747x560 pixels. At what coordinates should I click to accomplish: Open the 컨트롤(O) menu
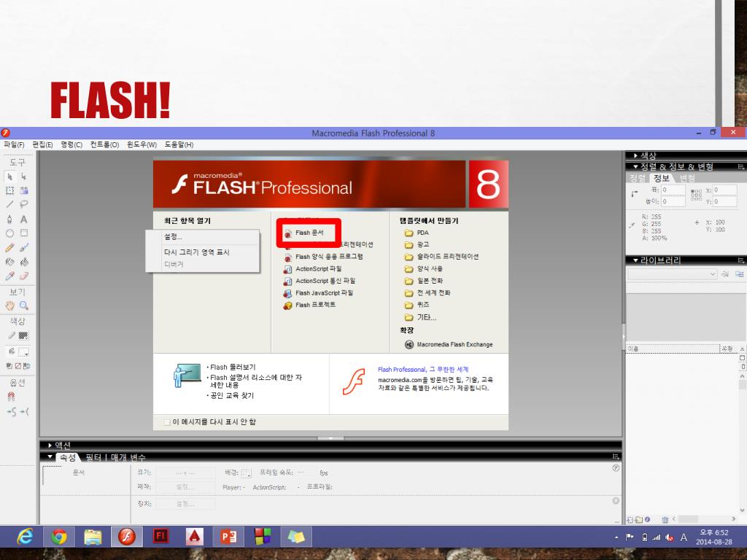pyautogui.click(x=105, y=144)
